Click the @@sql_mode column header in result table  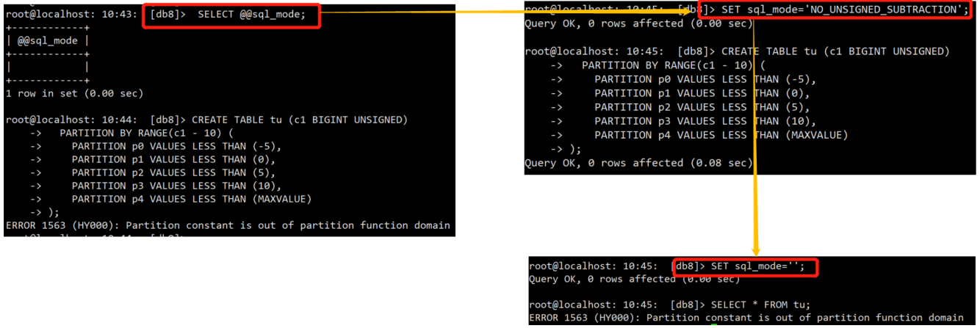click(47, 41)
